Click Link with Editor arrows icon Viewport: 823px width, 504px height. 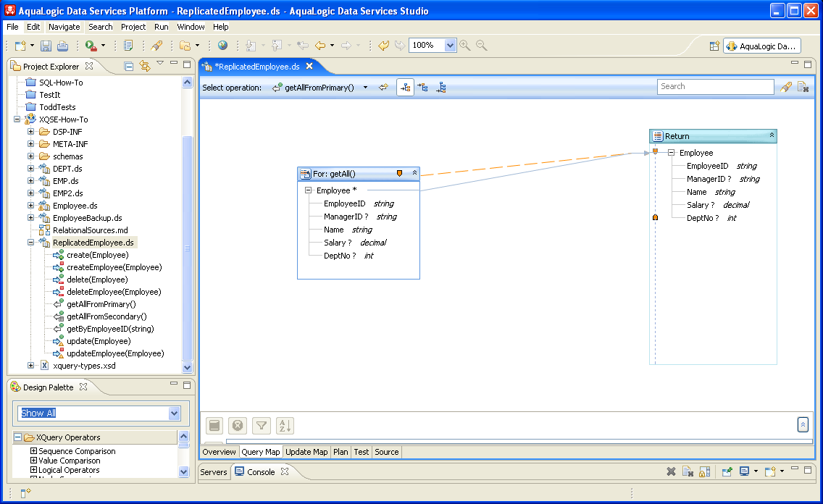click(x=144, y=66)
